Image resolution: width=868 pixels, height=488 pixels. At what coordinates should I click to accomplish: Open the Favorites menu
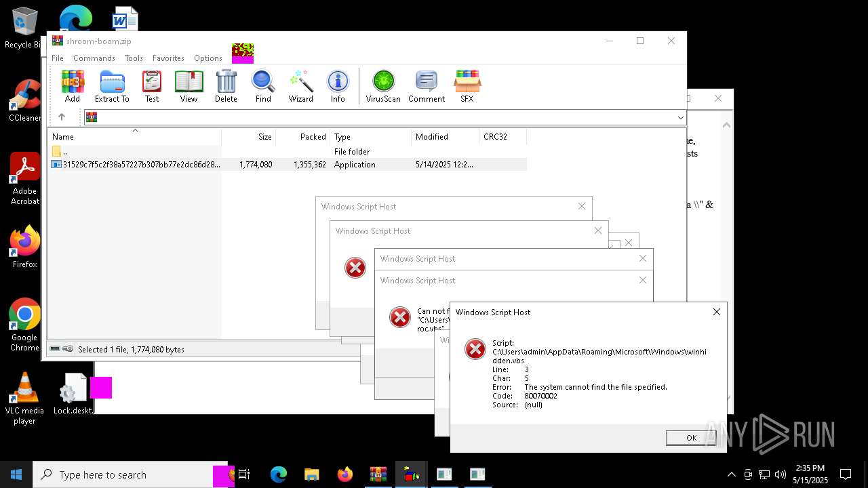tap(168, 58)
